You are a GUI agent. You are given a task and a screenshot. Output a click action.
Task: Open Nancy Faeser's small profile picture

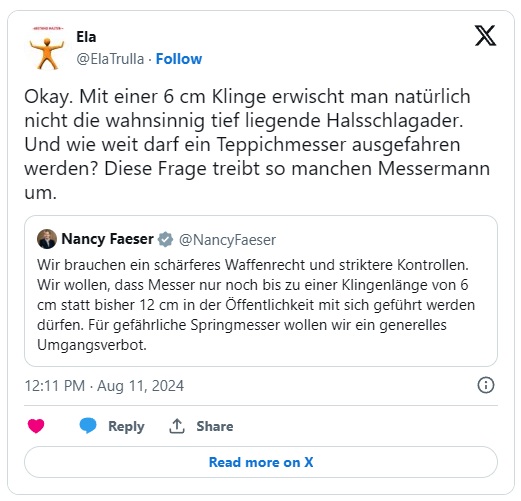pos(47,239)
